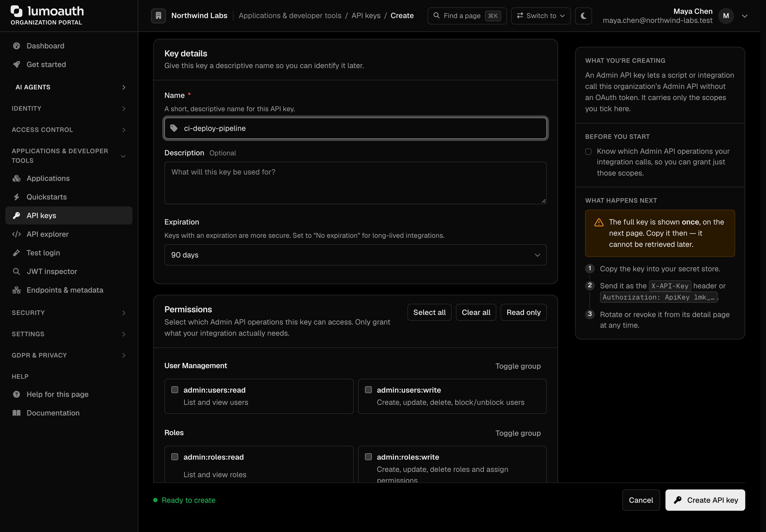Go to Applications in the sidebar
The image size is (766, 532).
(69, 178)
